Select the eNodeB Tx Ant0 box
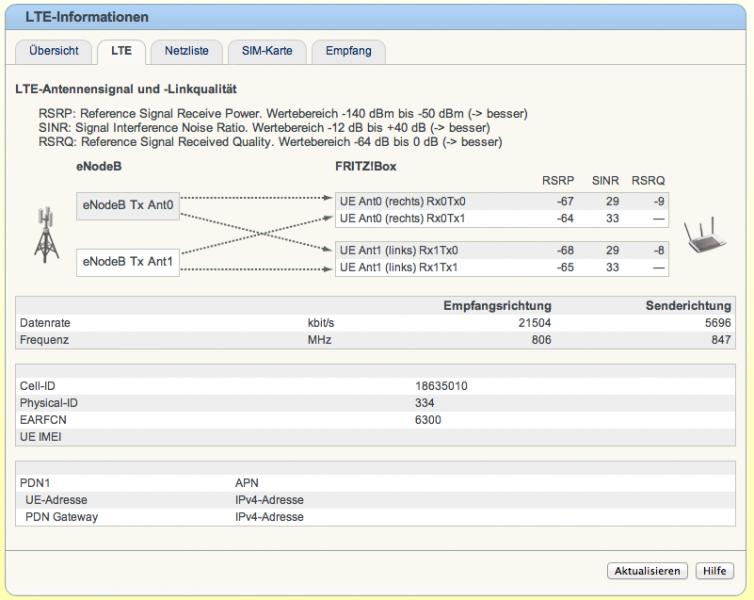This screenshot has height=600, width=754. pos(128,206)
